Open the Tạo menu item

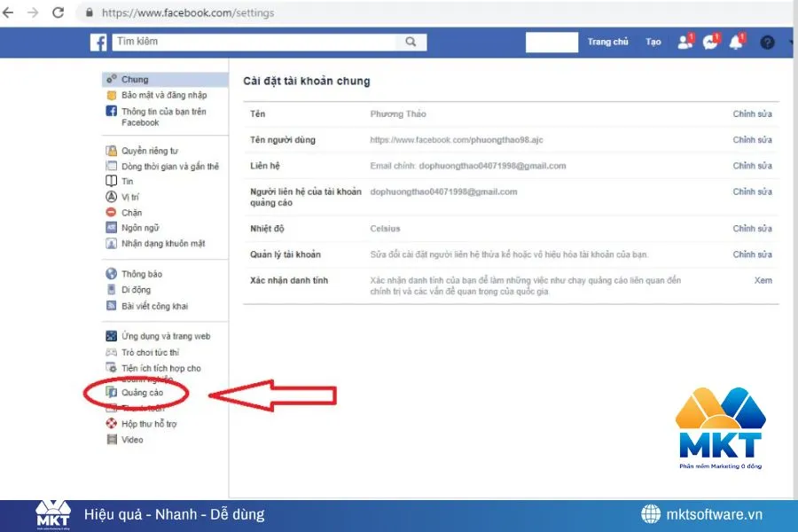[x=652, y=42]
